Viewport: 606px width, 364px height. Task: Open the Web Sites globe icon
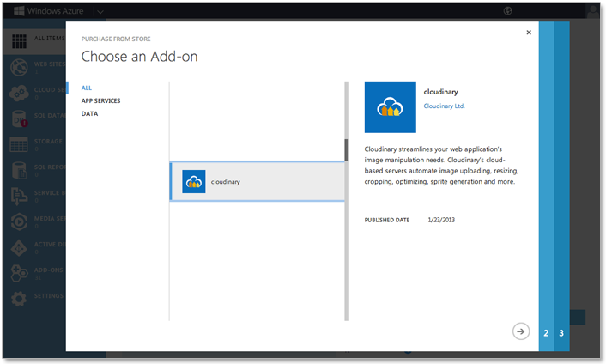click(19, 67)
